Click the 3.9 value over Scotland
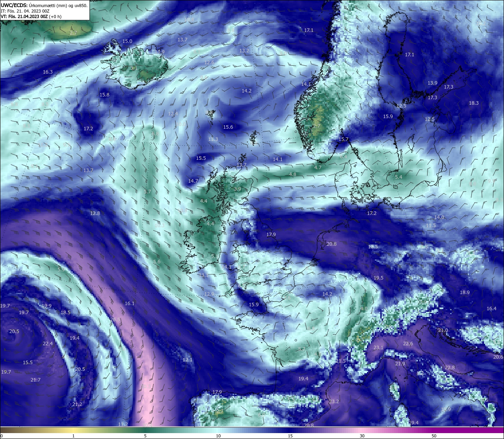 coord(237,189)
